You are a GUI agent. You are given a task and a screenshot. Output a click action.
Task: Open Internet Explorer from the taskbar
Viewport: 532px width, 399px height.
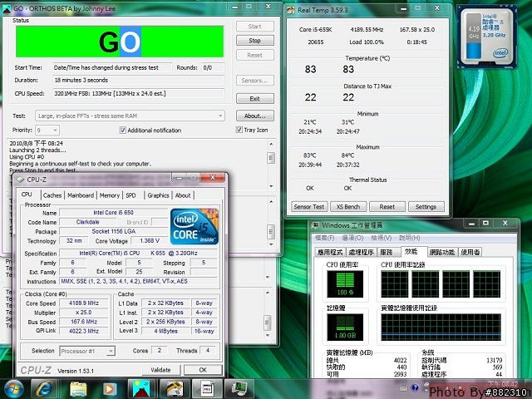(x=44, y=389)
